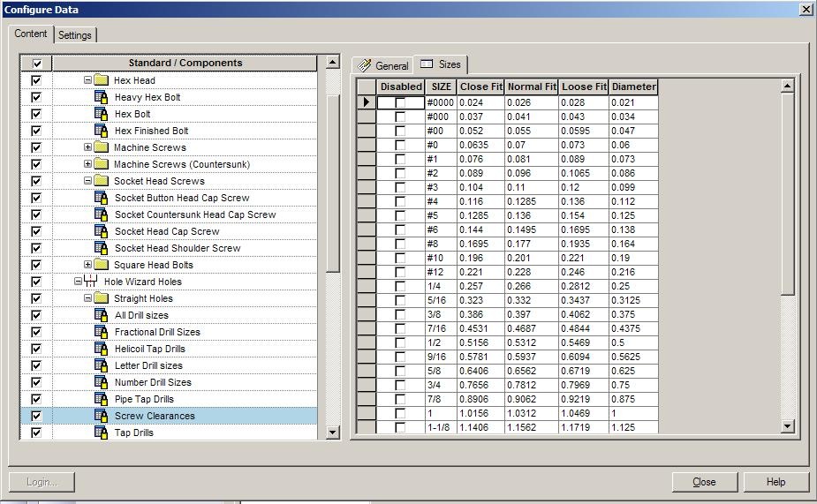This screenshot has width=817, height=504.
Task: Open the General tab
Action: 383,65
